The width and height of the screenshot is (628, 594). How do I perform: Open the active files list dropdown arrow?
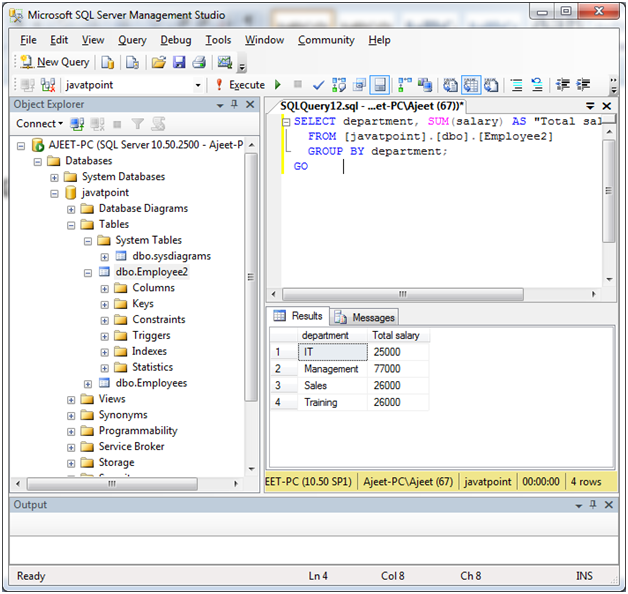tap(590, 106)
